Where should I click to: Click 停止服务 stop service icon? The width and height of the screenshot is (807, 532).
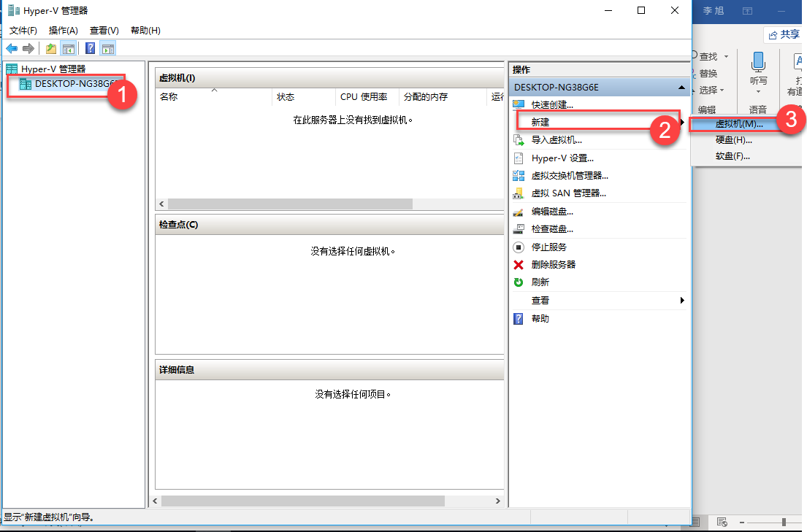pos(519,247)
